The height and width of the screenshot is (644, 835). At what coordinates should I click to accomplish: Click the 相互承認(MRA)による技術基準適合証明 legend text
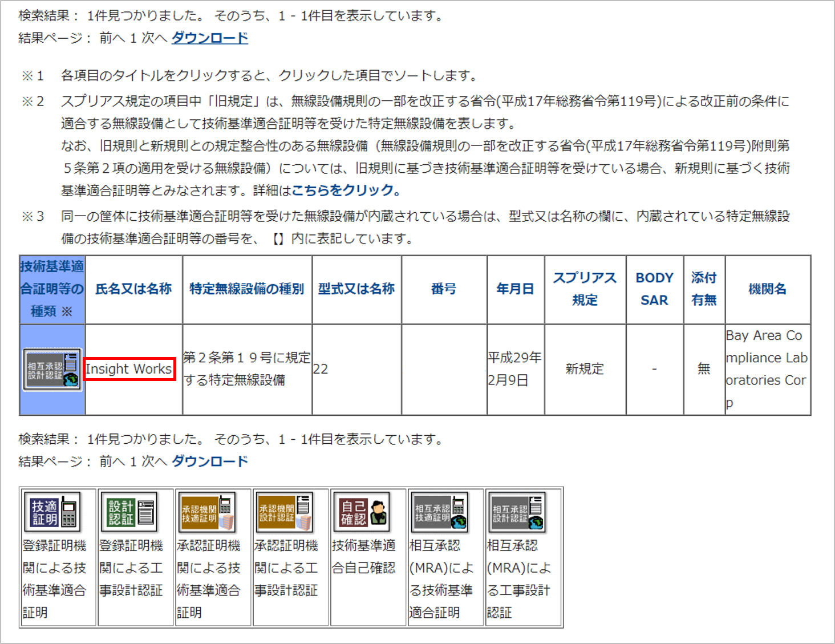coord(441,579)
